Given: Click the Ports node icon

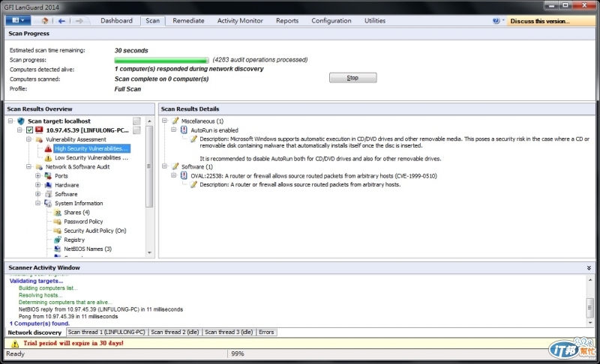Looking at the screenshot, I should coord(48,176).
